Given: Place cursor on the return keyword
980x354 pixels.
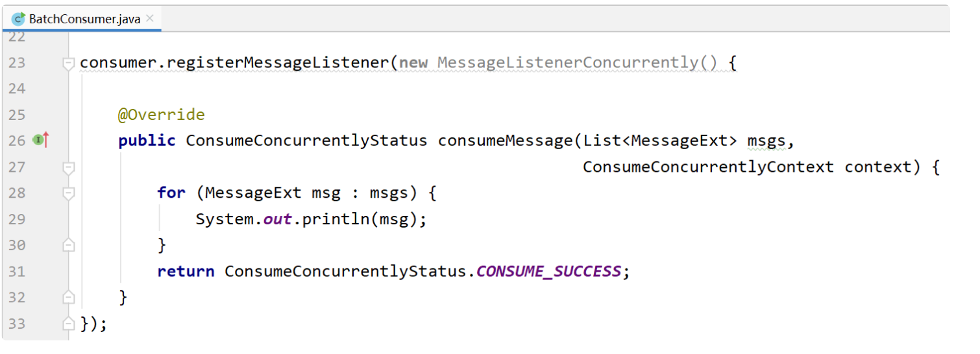Looking at the screenshot, I should click(186, 272).
